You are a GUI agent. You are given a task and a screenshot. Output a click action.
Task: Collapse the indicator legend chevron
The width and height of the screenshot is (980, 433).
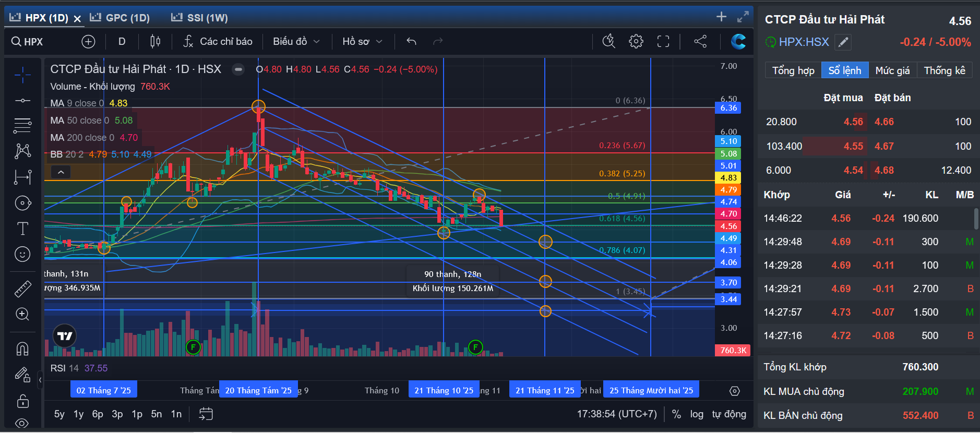61,172
